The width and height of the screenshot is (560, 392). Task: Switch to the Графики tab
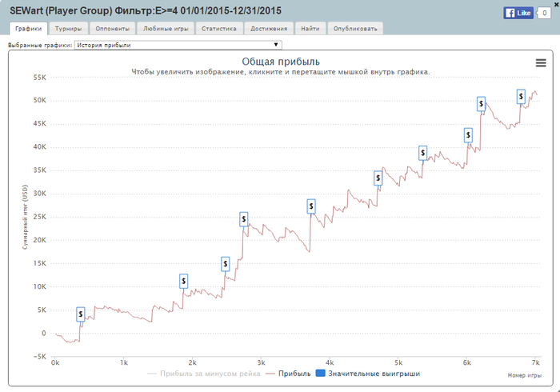(x=28, y=29)
